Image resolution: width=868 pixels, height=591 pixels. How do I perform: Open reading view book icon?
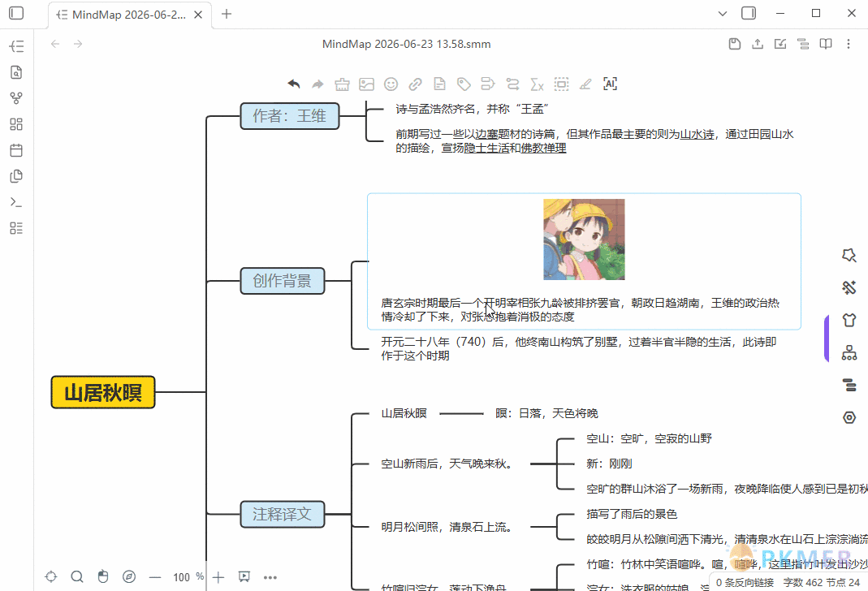coord(826,44)
